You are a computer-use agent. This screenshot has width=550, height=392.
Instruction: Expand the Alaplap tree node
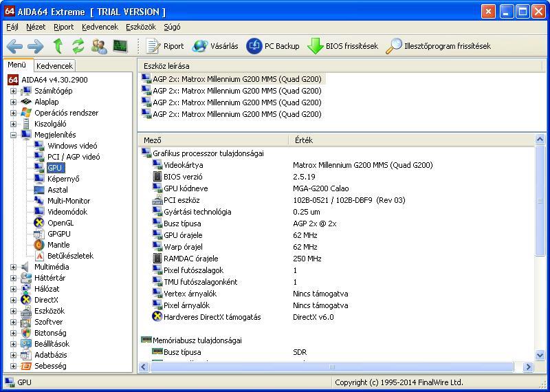pyautogui.click(x=13, y=102)
